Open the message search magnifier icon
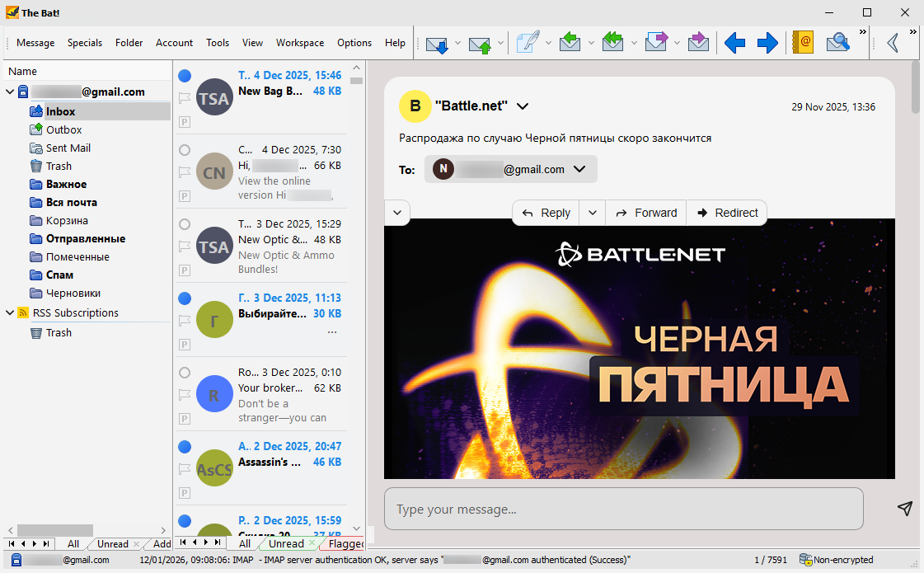This screenshot has height=573, width=924. [837, 42]
